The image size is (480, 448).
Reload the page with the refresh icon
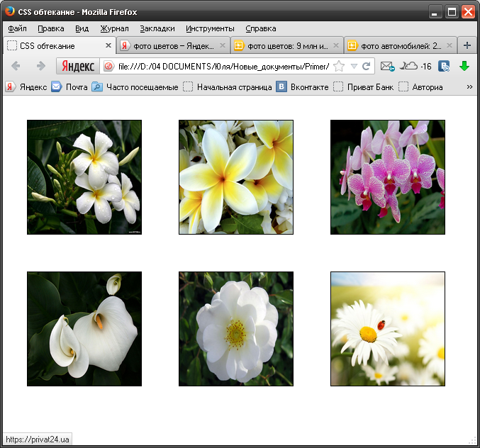367,66
